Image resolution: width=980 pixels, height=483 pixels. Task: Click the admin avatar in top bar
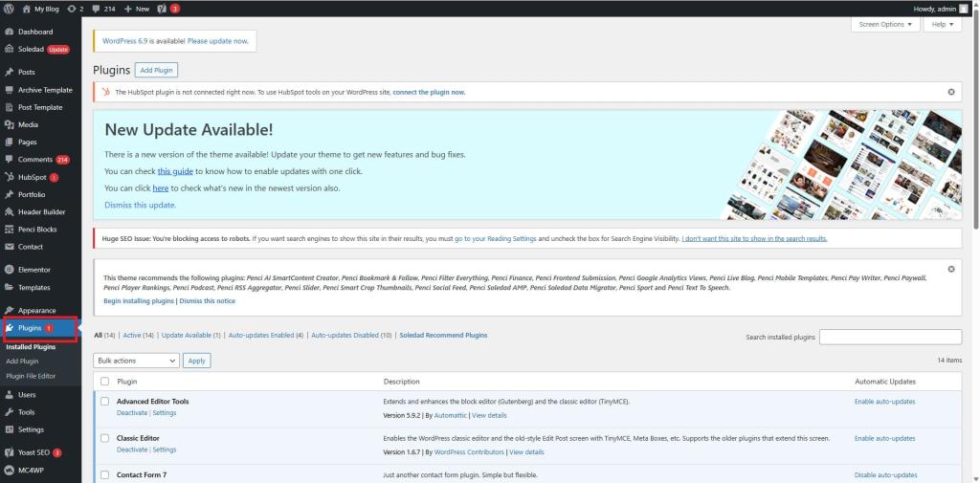click(964, 9)
